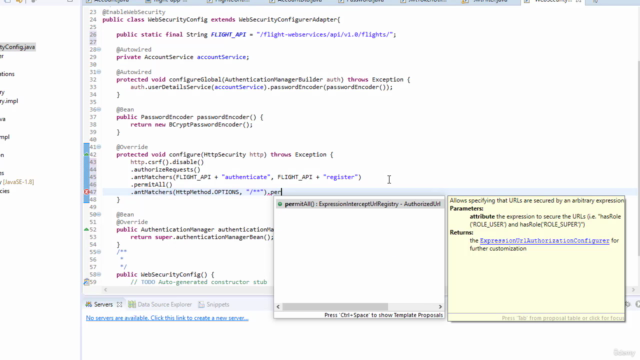Click HttpMethod.OPTIONS on line 47
Image resolution: width=640 pixels, height=360 pixels.
207,192
